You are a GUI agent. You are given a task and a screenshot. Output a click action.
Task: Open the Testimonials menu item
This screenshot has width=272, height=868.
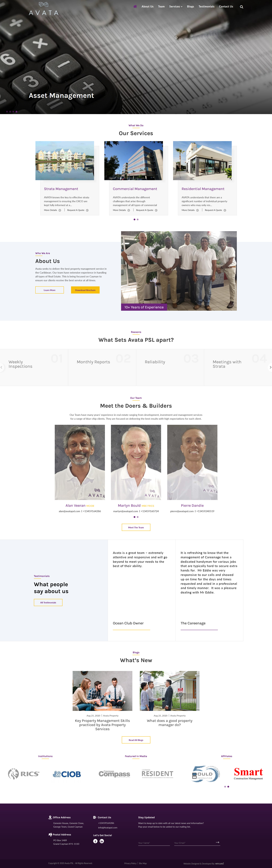point(206,6)
